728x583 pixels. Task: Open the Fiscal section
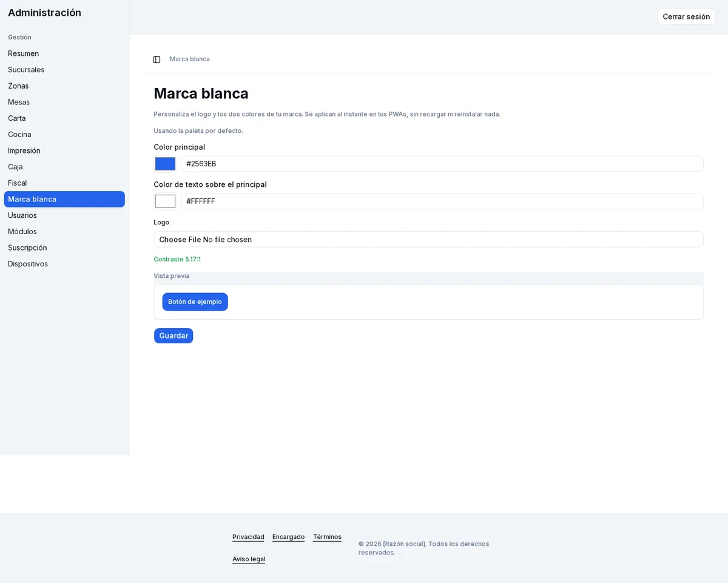[64, 183]
